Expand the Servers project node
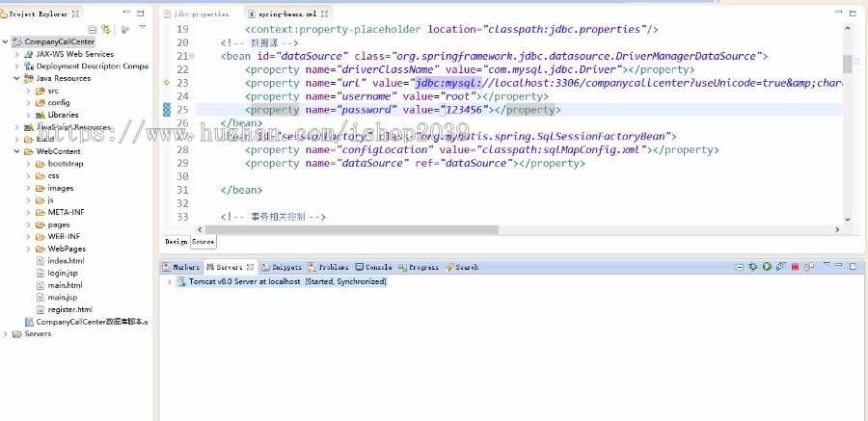Screen dimensions: 868x421 (6, 334)
